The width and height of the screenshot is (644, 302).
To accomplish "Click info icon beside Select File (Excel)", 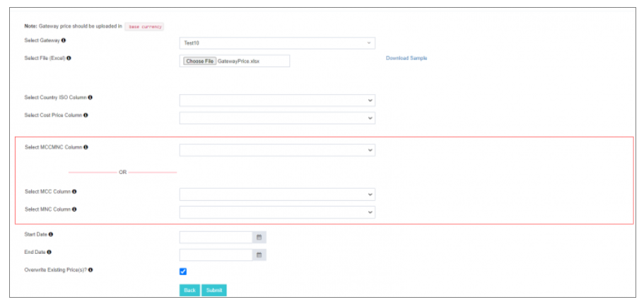I will [69, 58].
